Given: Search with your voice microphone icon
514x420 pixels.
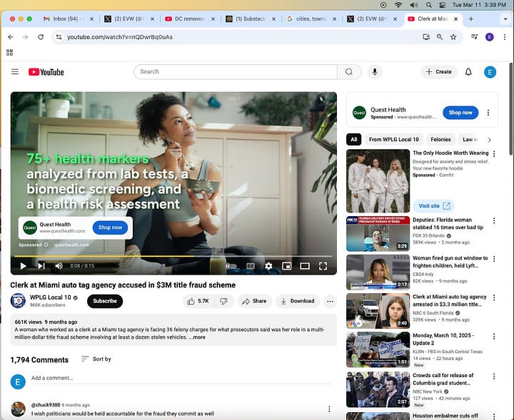Looking at the screenshot, I should coord(375,72).
